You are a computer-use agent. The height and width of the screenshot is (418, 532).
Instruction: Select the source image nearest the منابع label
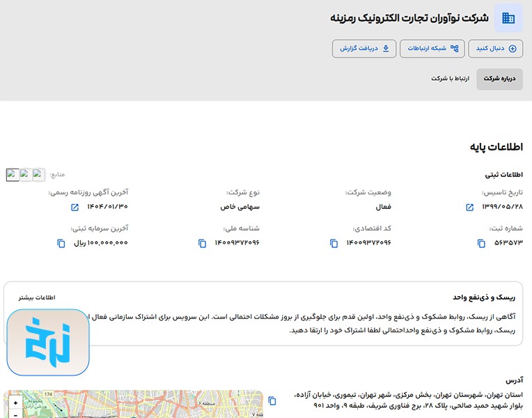click(x=39, y=175)
